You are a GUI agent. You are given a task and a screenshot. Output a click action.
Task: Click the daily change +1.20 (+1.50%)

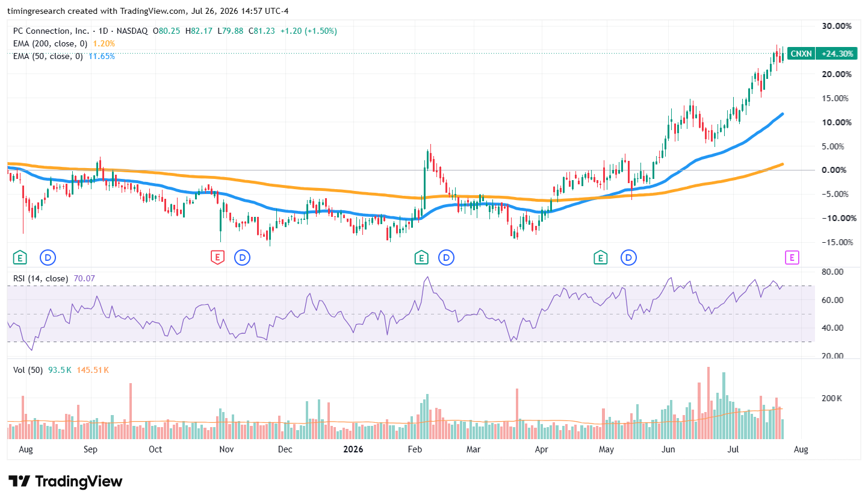[308, 31]
